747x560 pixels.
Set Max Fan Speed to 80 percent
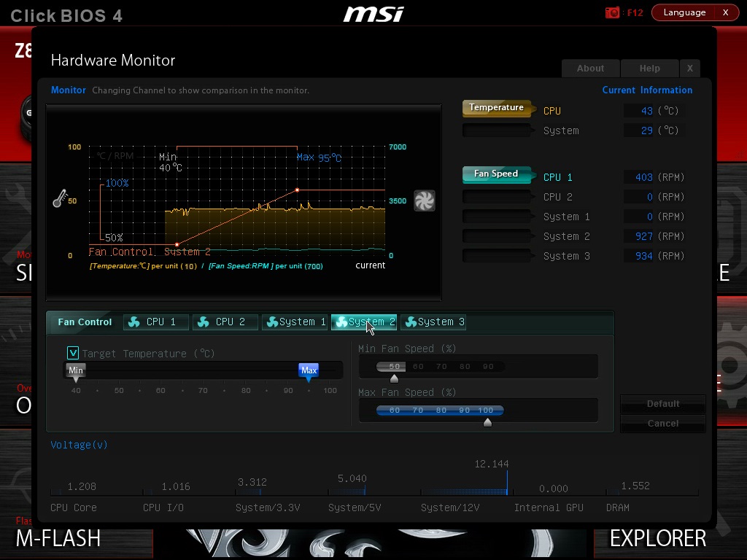441,410
